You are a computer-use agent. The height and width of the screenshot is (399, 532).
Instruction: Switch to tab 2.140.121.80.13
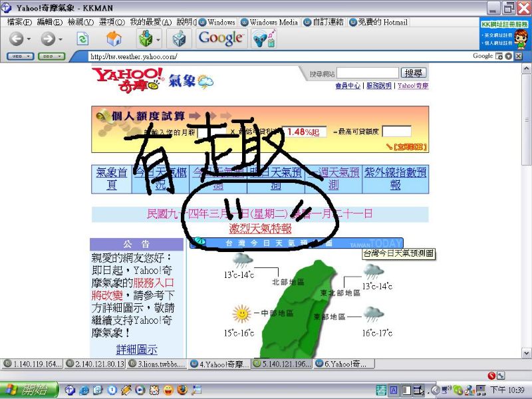click(x=95, y=364)
